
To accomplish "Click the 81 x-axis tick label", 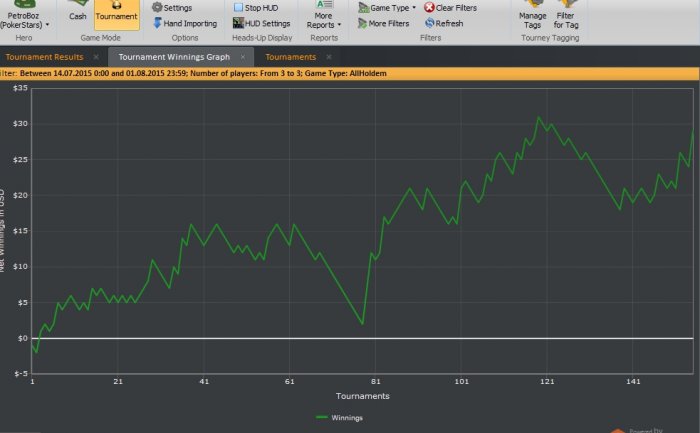I will [x=375, y=381].
